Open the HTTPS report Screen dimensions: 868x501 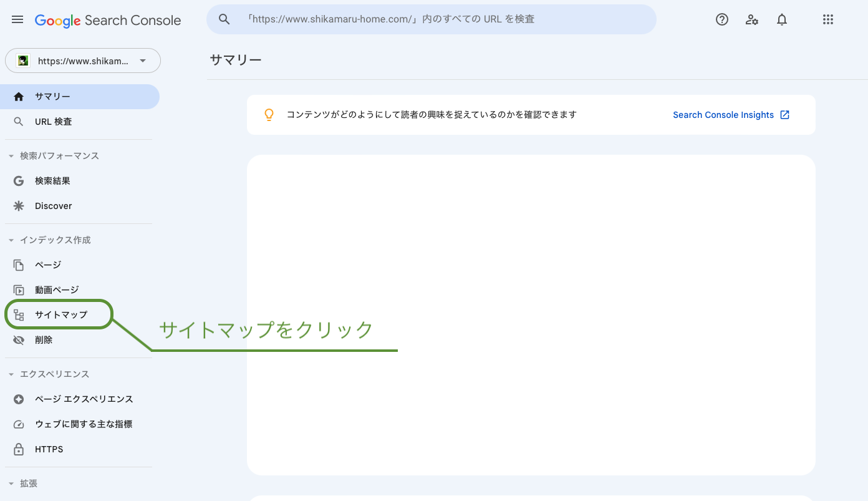coord(49,449)
